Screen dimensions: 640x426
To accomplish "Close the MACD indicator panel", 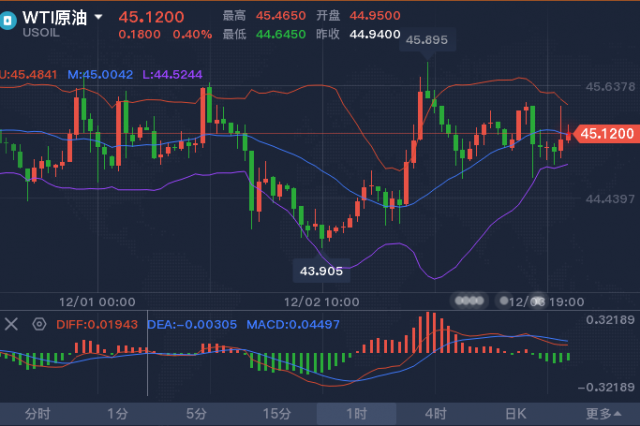I will 11,324.
